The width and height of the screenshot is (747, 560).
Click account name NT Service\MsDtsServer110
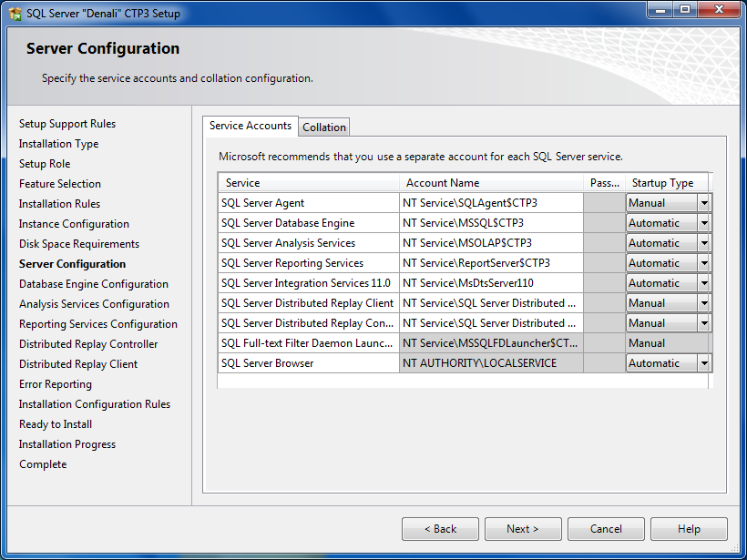click(x=491, y=283)
